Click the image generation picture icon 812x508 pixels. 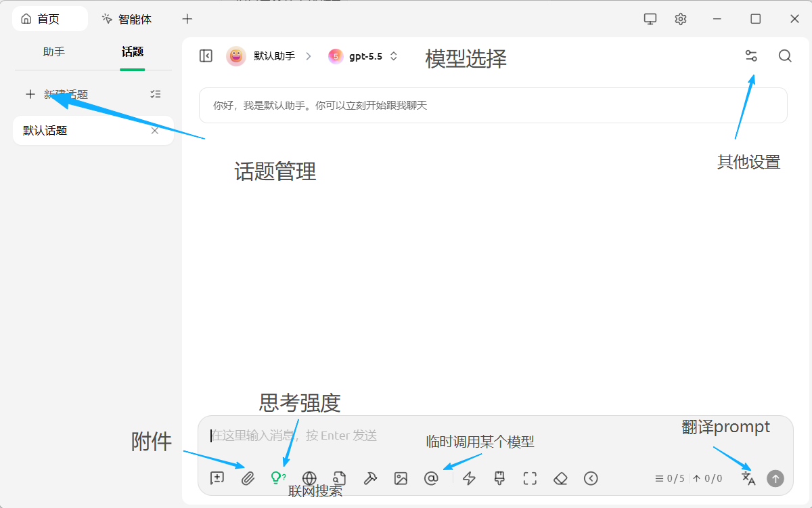pyautogui.click(x=401, y=478)
